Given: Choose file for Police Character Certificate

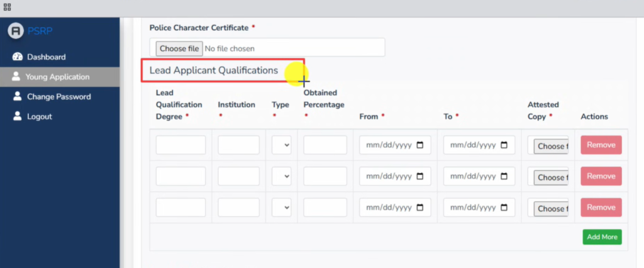Looking at the screenshot, I should click(x=179, y=48).
